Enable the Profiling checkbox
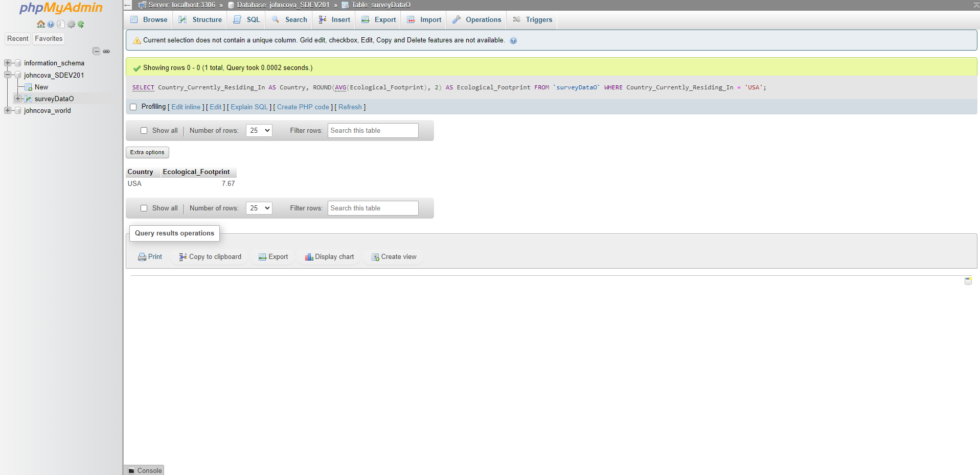This screenshot has width=980, height=475. tap(133, 107)
